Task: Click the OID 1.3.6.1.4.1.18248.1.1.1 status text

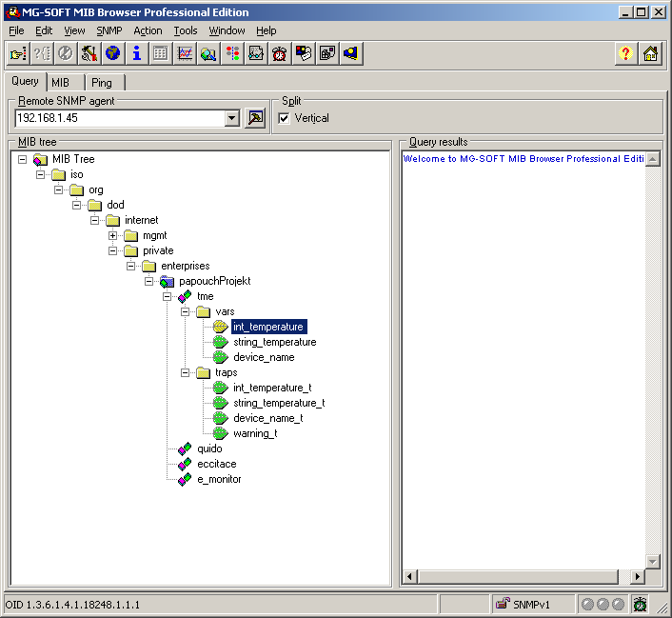Action: point(72,605)
